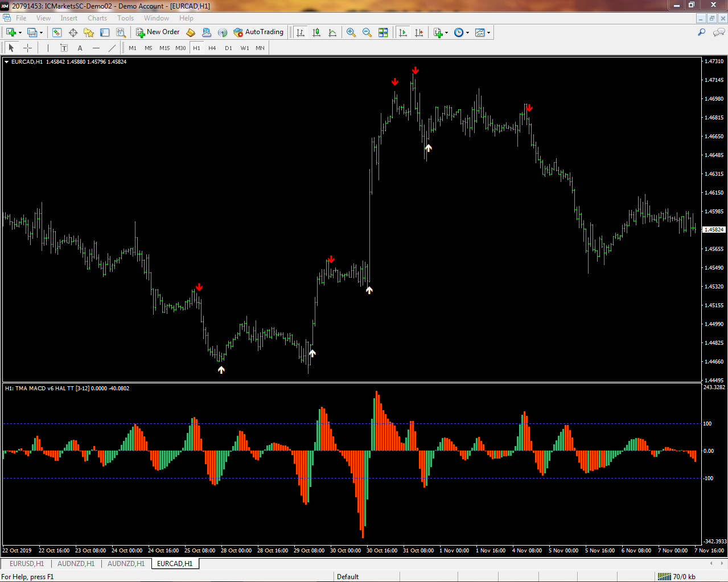Click the EURCAD,H1 chart title triangle
Viewport: 728px width, 582px height.
(x=7, y=62)
